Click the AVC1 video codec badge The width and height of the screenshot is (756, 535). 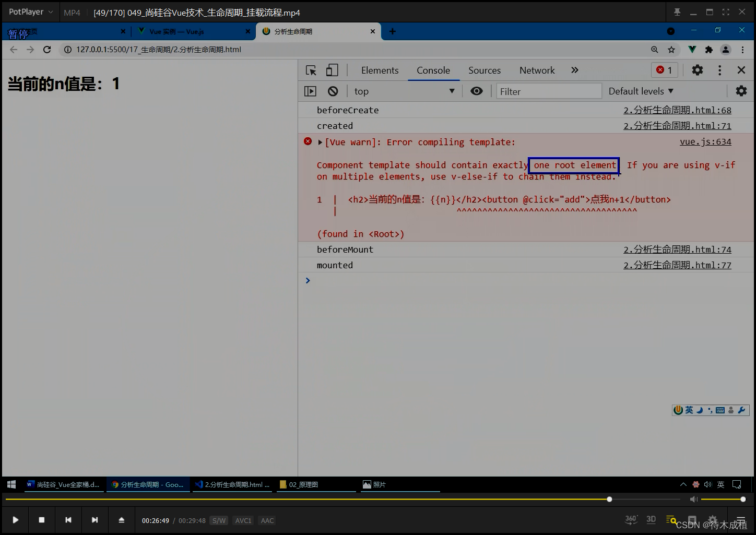click(243, 520)
